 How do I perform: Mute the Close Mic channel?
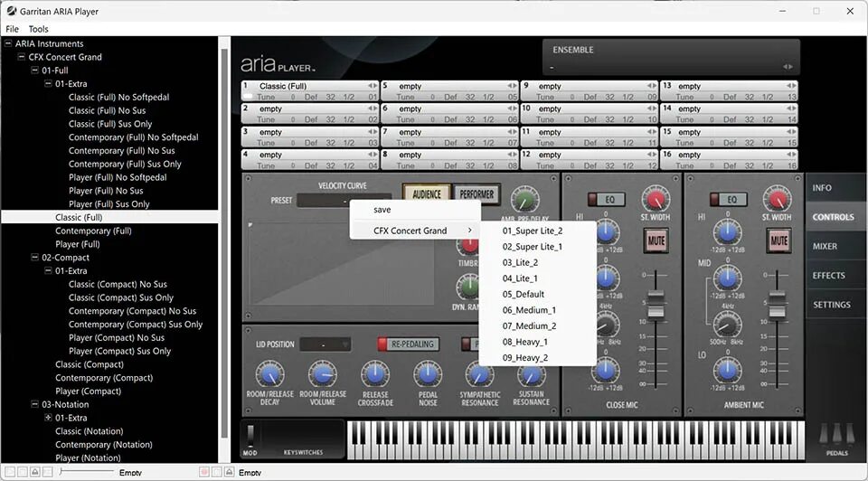pyautogui.click(x=656, y=240)
